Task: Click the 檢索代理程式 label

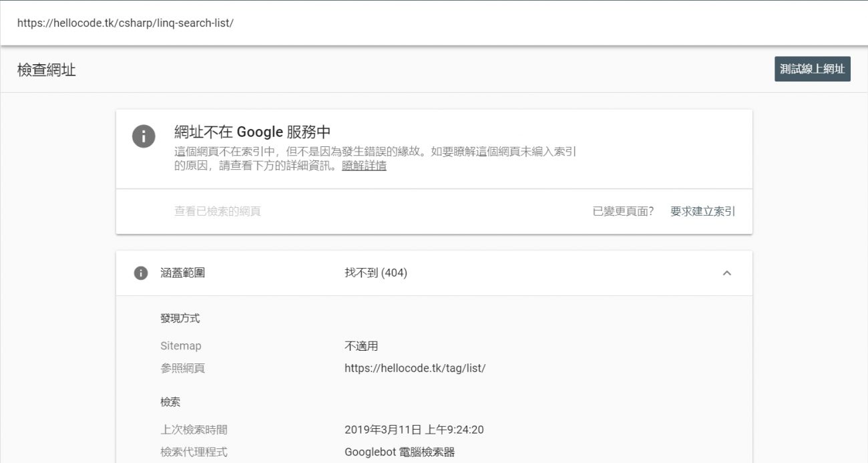Action: [194, 452]
